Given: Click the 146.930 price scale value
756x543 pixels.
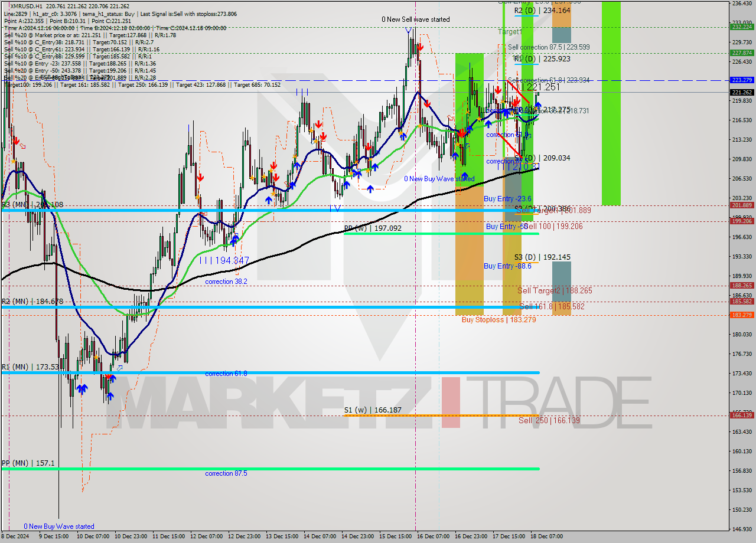Looking at the screenshot, I should click(x=742, y=529).
